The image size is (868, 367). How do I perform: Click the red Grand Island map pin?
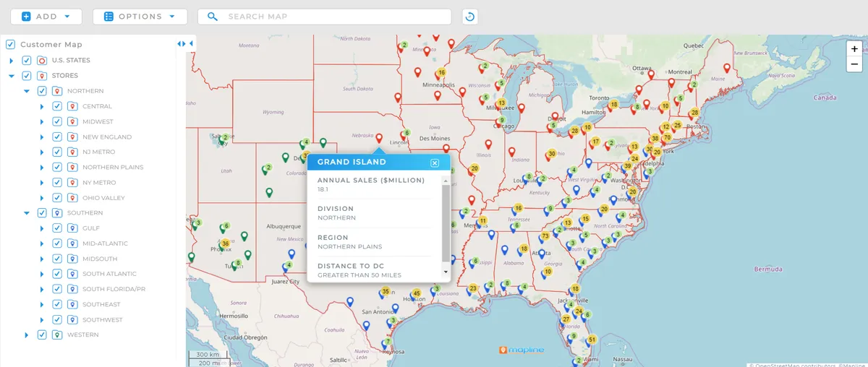point(379,138)
